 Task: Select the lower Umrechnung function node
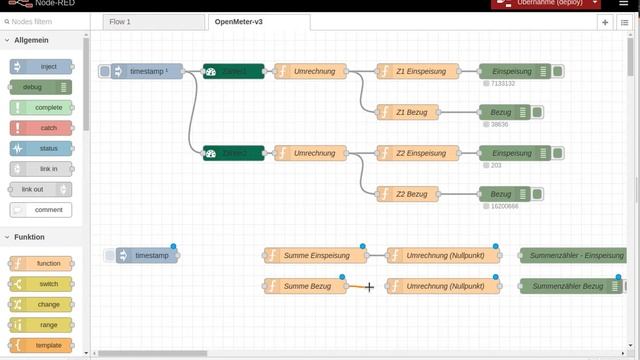pyautogui.click(x=310, y=153)
